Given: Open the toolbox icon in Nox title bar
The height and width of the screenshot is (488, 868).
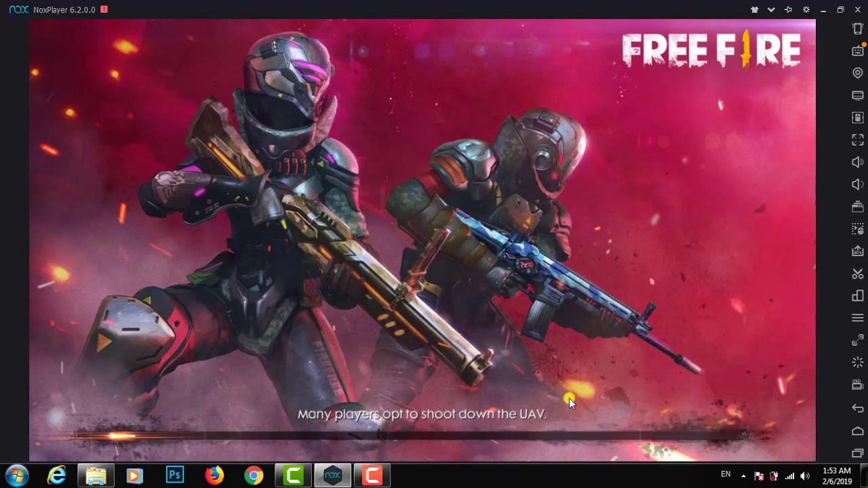Looking at the screenshot, I should coord(754,9).
